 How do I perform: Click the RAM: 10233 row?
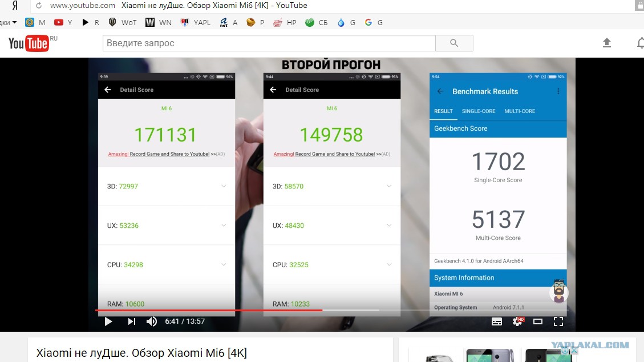click(332, 304)
